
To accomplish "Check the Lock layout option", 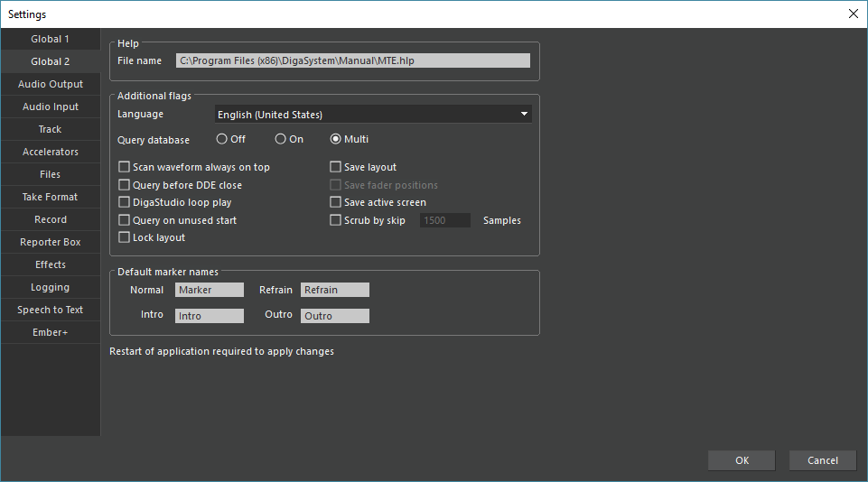I will pos(125,237).
